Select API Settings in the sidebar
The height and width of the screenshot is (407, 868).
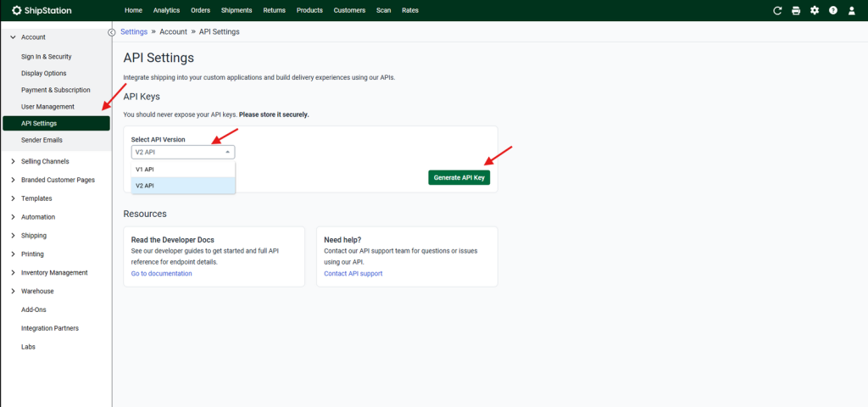(56, 124)
